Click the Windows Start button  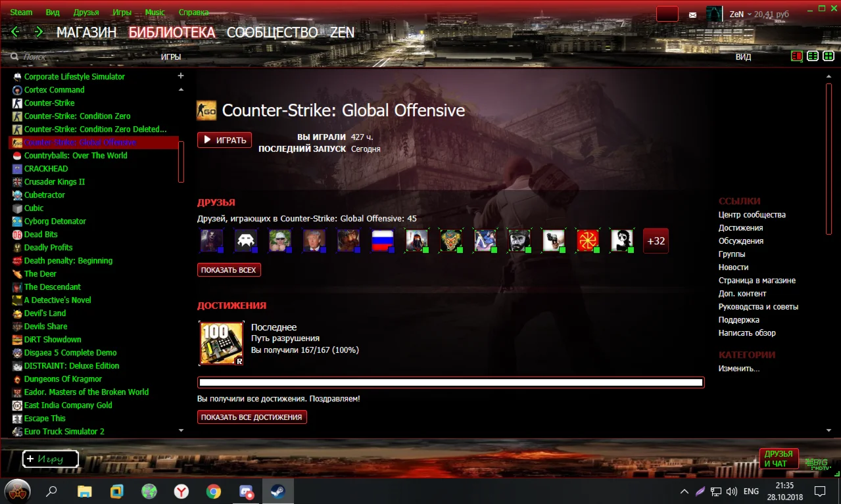[x=18, y=491]
